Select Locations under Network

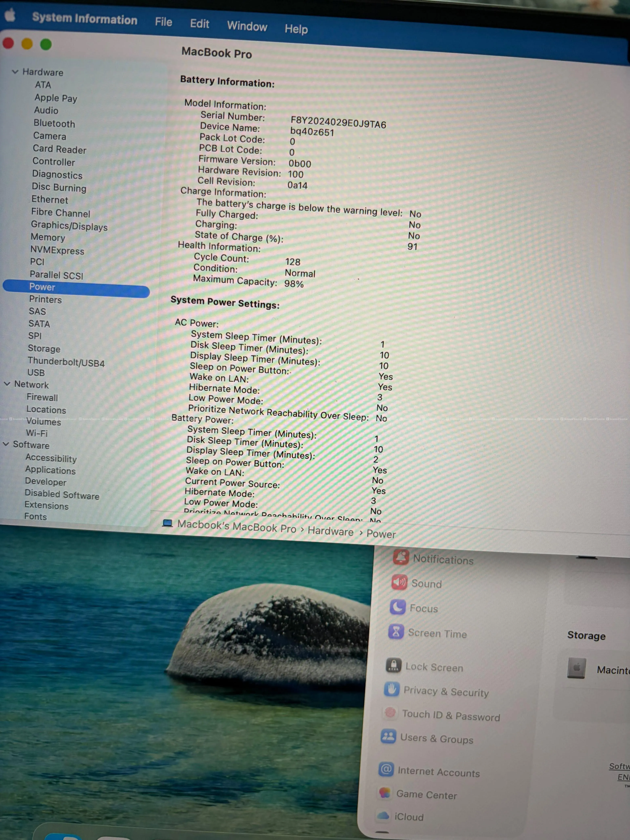pyautogui.click(x=46, y=410)
